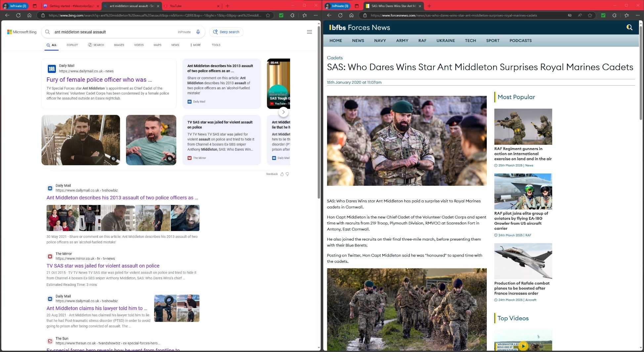Select the IMAGES search tab
This screenshot has width=644, height=352.
[119, 45]
